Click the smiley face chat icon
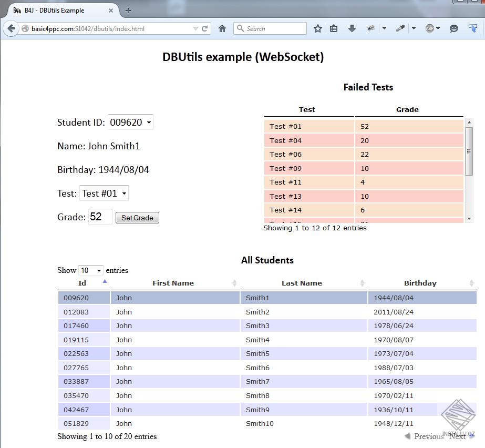 tap(454, 28)
